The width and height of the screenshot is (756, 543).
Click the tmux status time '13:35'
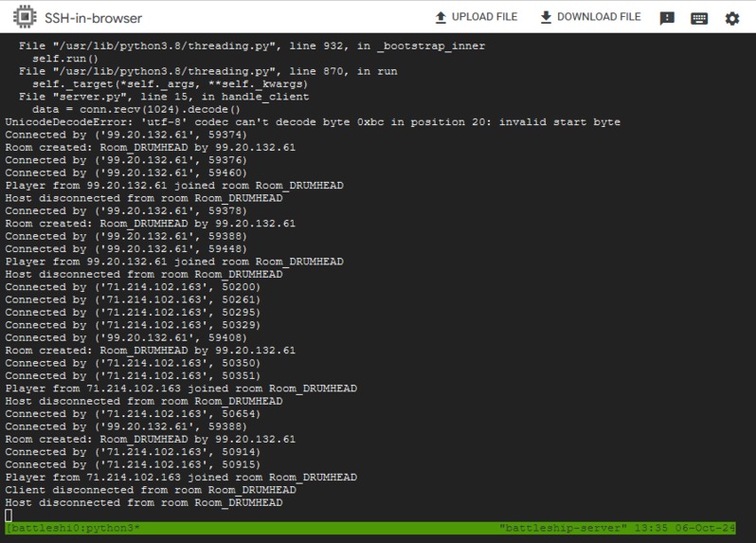coord(651,528)
